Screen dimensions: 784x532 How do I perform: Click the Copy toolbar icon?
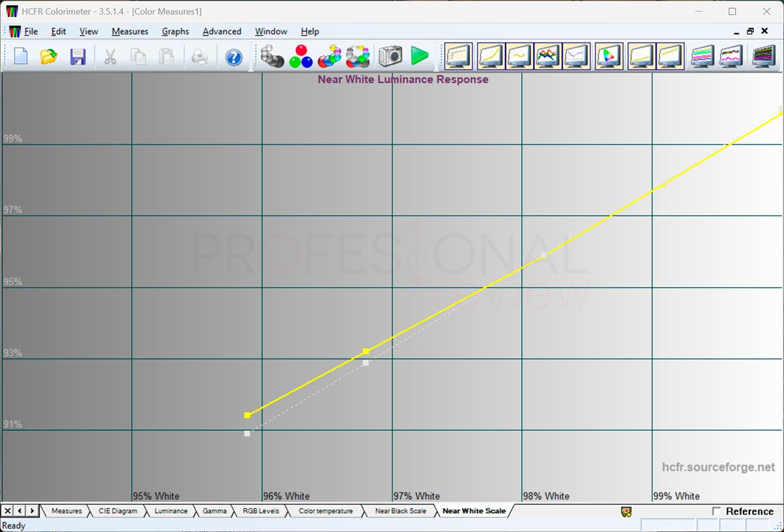click(139, 56)
